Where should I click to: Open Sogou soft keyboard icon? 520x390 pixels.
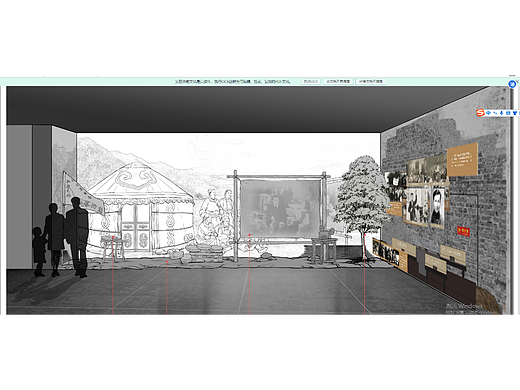[508, 113]
